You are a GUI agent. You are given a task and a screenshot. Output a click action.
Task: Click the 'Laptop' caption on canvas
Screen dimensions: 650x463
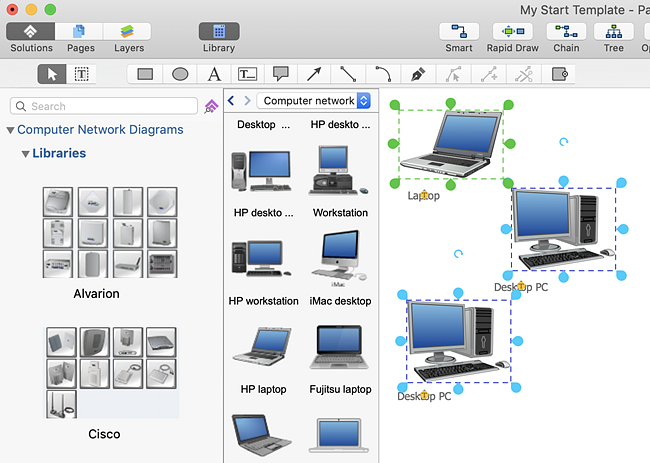[423, 195]
